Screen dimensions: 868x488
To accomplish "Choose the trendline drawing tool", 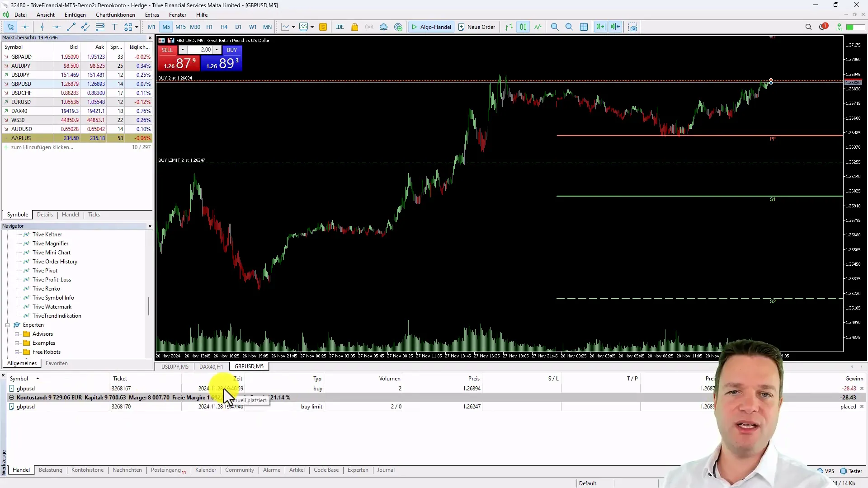I will (x=71, y=27).
